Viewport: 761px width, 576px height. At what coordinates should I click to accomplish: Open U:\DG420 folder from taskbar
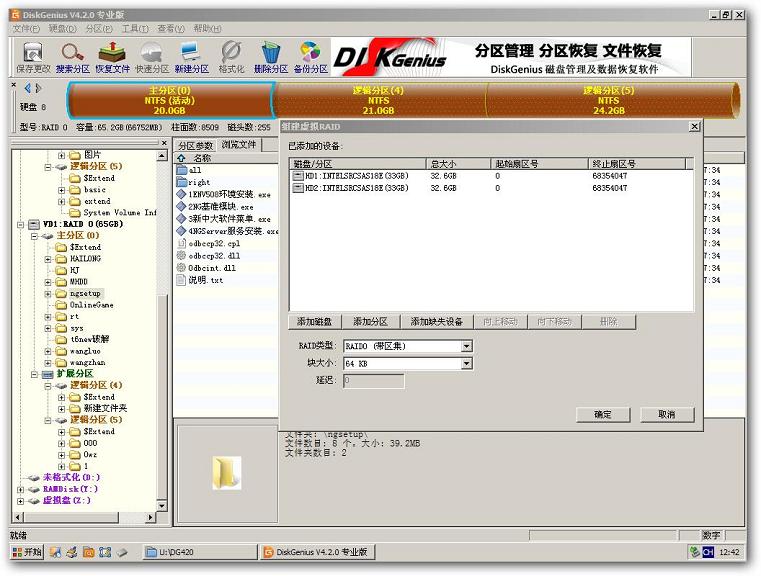pos(200,552)
